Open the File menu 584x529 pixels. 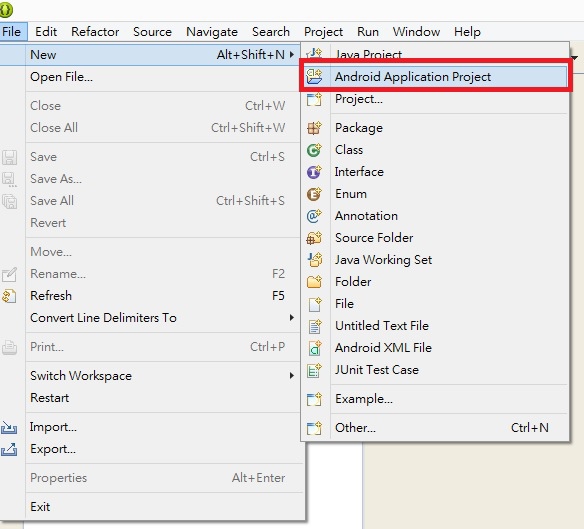pos(12,32)
